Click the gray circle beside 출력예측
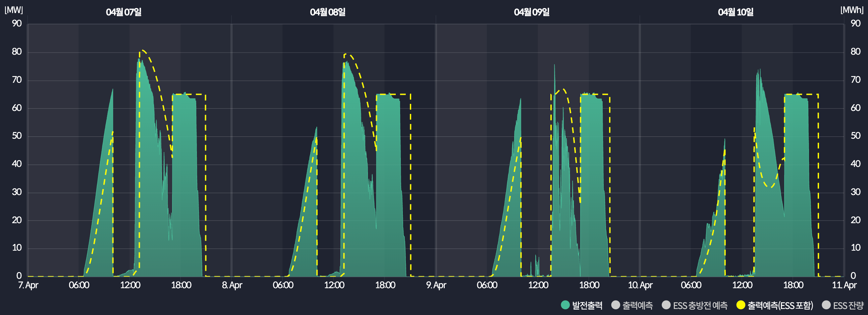This screenshot has width=868, height=315. (x=615, y=305)
